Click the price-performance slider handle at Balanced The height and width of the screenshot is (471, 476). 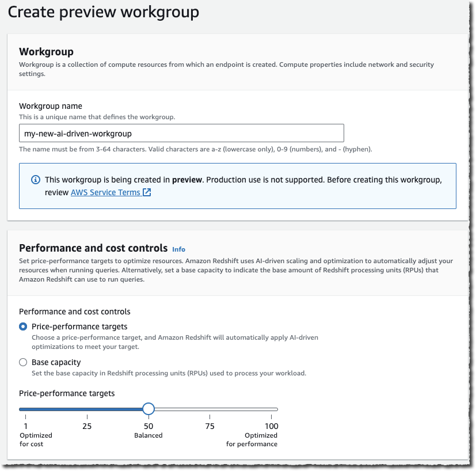tap(148, 408)
